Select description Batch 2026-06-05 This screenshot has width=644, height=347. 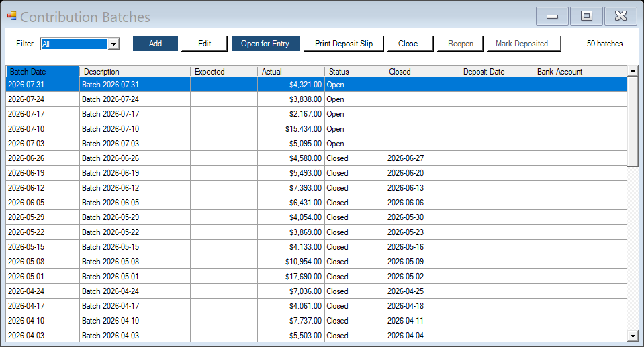coord(135,203)
